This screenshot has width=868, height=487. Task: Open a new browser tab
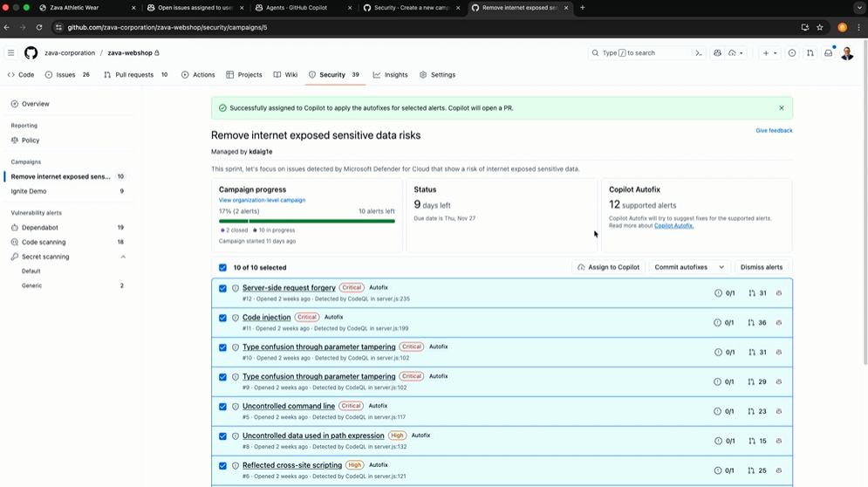(x=583, y=8)
